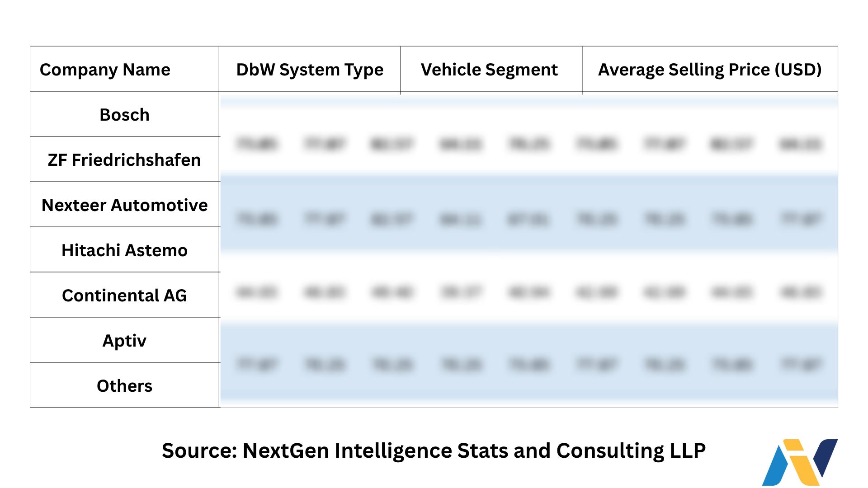
Task: Click the source attribution text
Action: coord(434,450)
